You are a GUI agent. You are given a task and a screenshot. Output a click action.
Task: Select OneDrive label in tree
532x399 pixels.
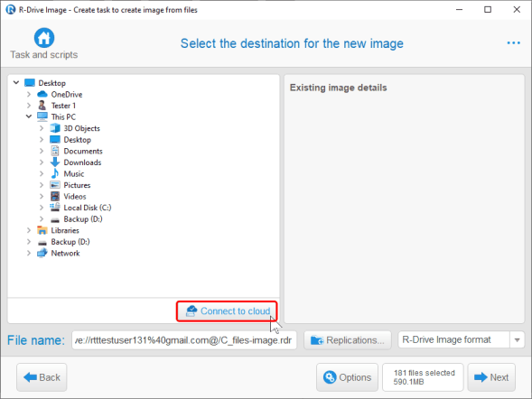[x=67, y=94]
